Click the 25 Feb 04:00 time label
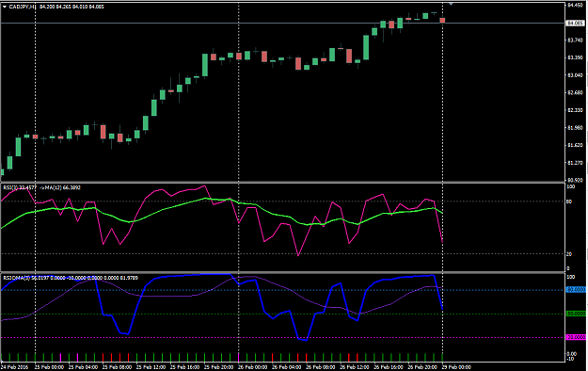Viewport: 588px width, 371px height. 83,367
